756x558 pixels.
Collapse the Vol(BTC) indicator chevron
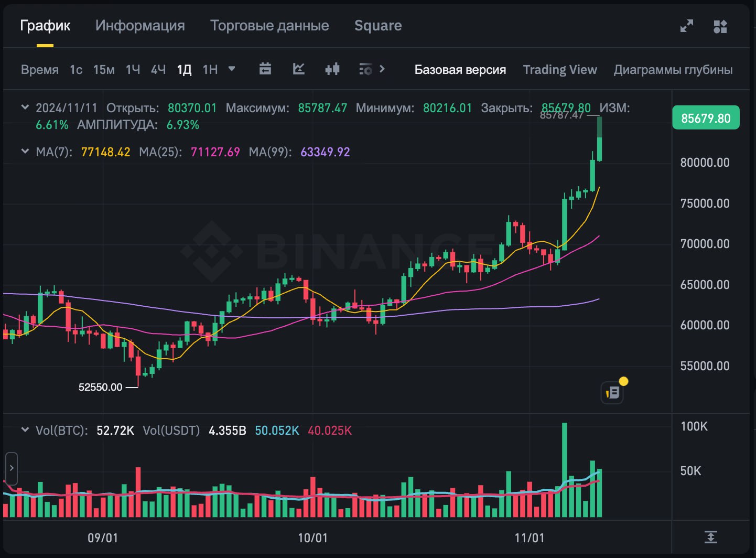pos(25,430)
